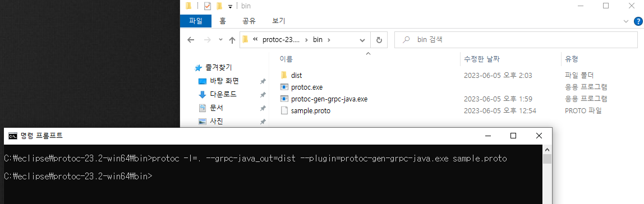
Task: Open the 파일 ribbon tab
Action: 195,21
